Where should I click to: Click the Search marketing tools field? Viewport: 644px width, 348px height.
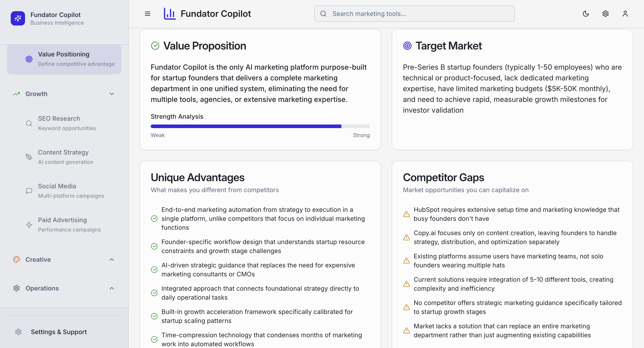pyautogui.click(x=414, y=14)
